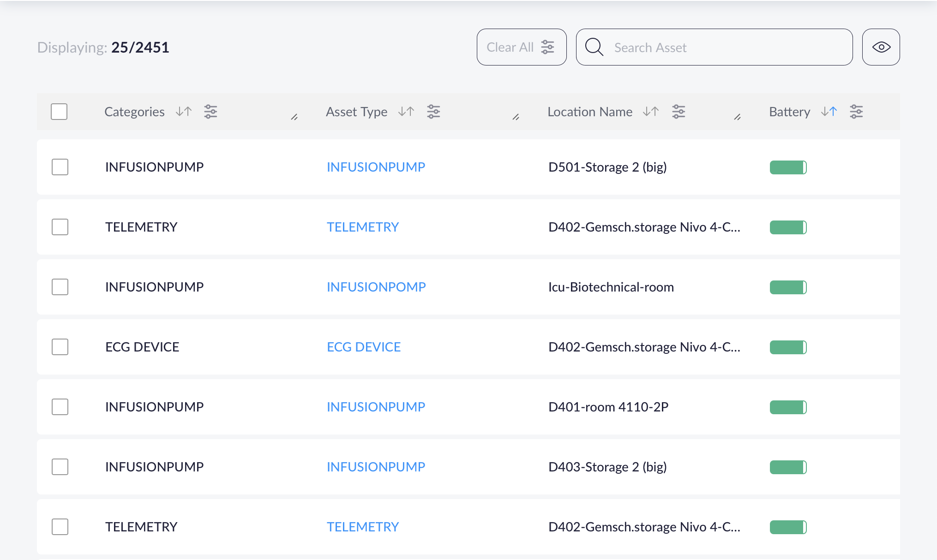937x560 pixels.
Task: Sort by Location Name using its arrows
Action: tap(651, 112)
